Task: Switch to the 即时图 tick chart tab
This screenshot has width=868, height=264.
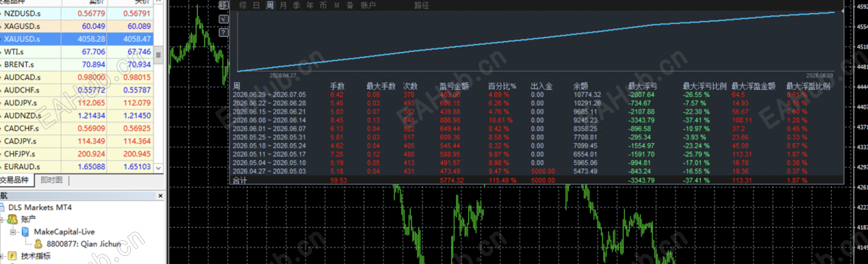Action: click(x=51, y=180)
